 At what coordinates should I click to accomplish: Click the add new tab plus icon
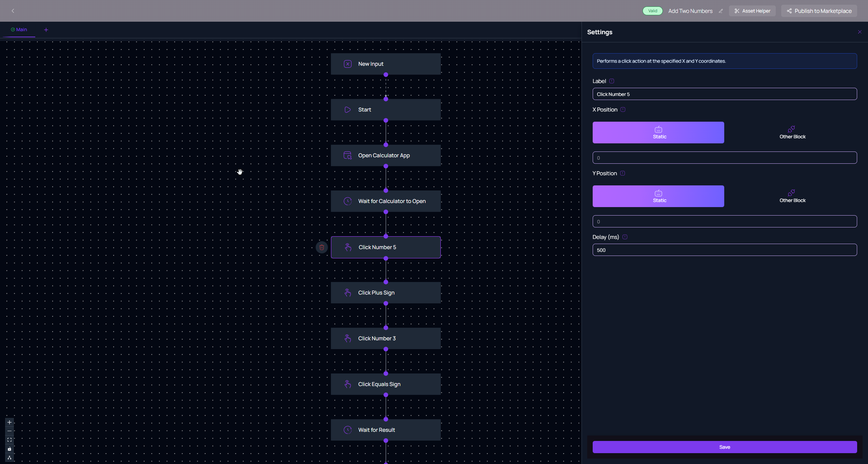tap(46, 30)
